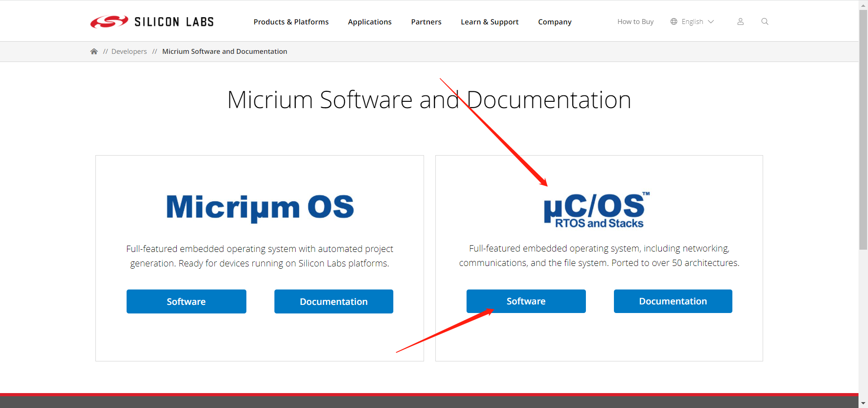Screen dimensions: 868x408
Task: Expand the Products & Platforms menu
Action: pyautogui.click(x=291, y=21)
